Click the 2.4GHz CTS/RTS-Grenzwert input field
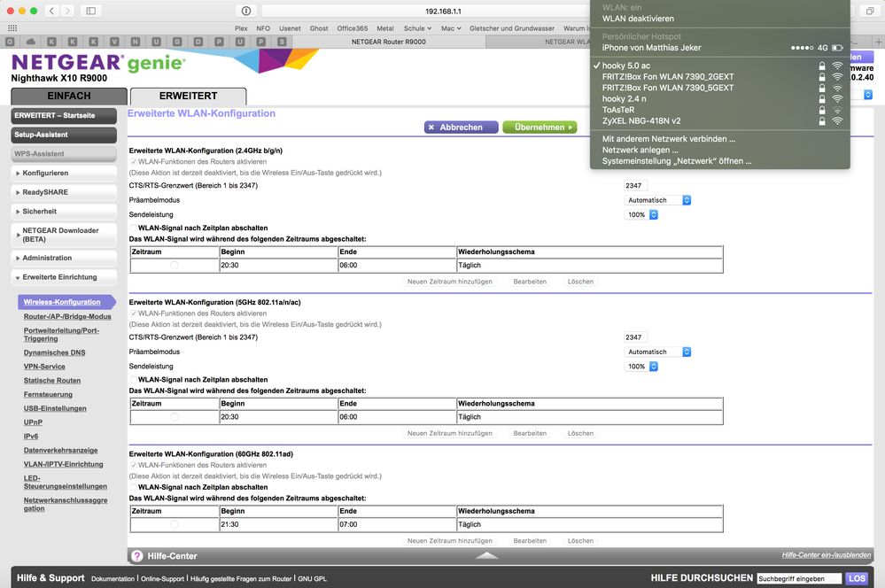Screen dimensions: 885x588 [634, 186]
